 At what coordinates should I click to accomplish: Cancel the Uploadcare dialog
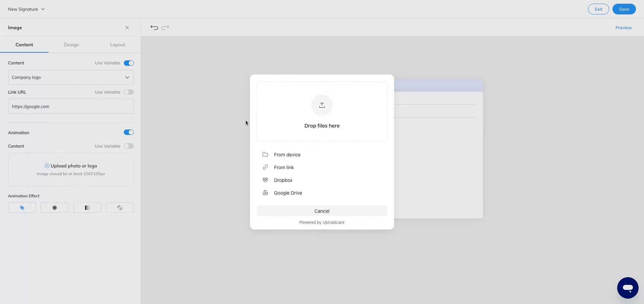point(322,211)
